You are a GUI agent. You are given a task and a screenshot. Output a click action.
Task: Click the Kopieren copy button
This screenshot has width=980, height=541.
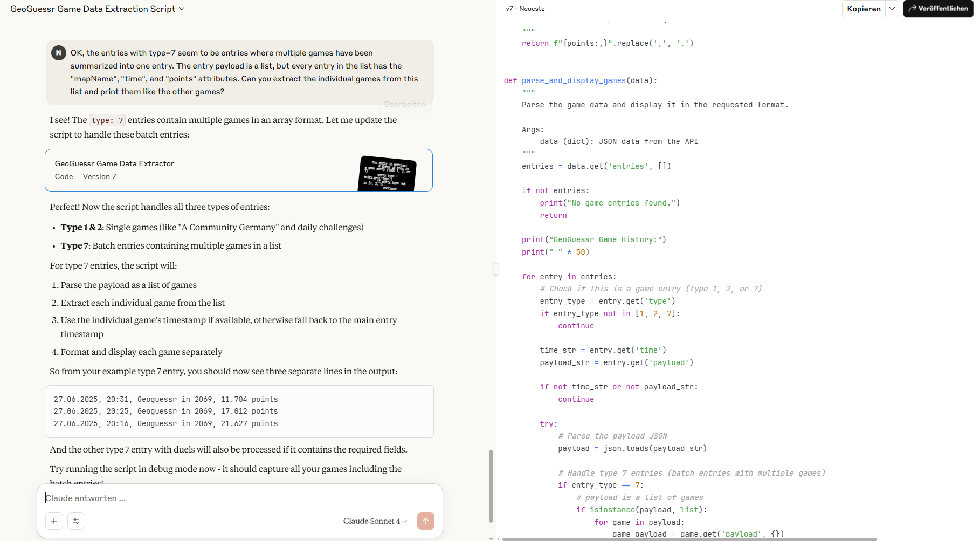point(864,9)
